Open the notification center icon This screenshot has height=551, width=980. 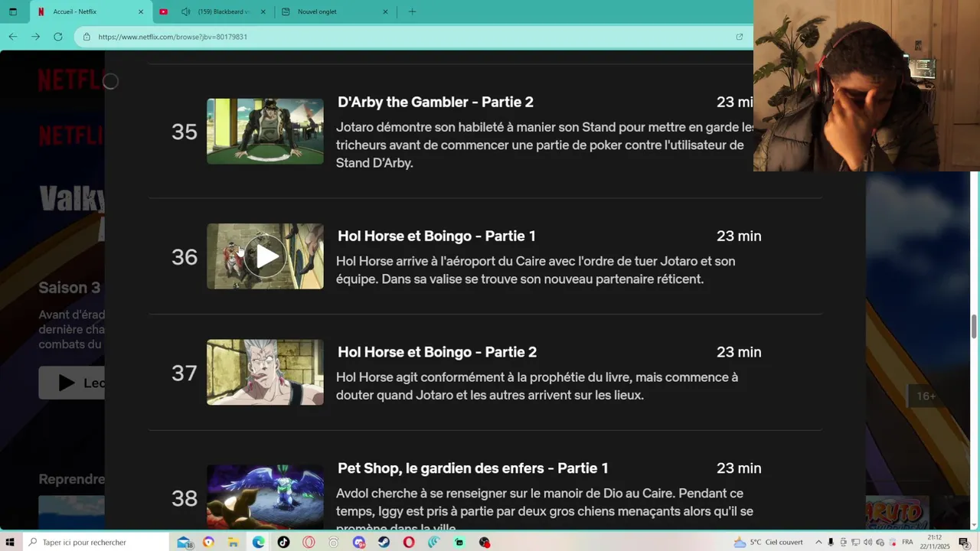964,542
